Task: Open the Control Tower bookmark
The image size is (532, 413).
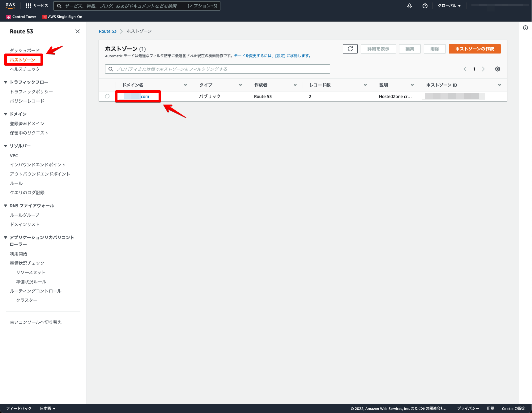Action: pos(21,17)
